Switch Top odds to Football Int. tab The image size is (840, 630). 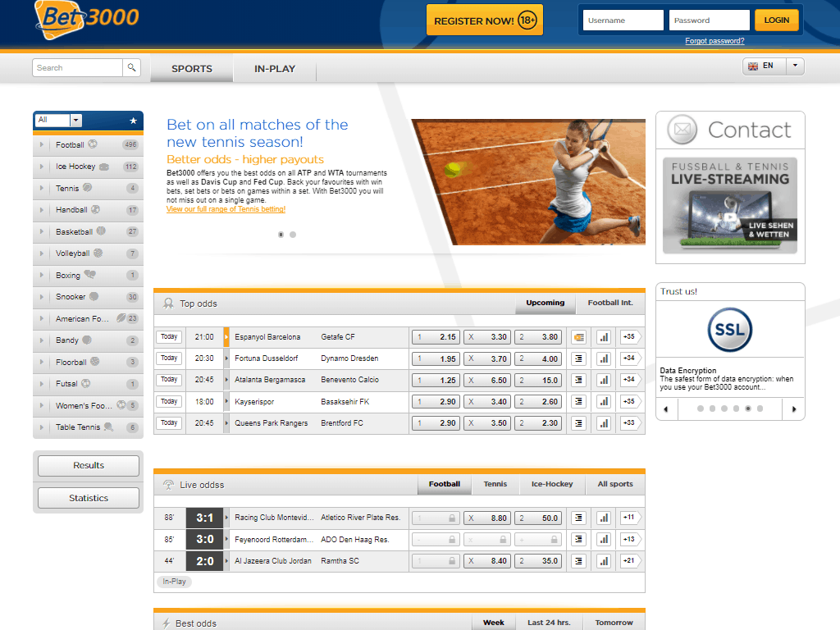click(610, 303)
